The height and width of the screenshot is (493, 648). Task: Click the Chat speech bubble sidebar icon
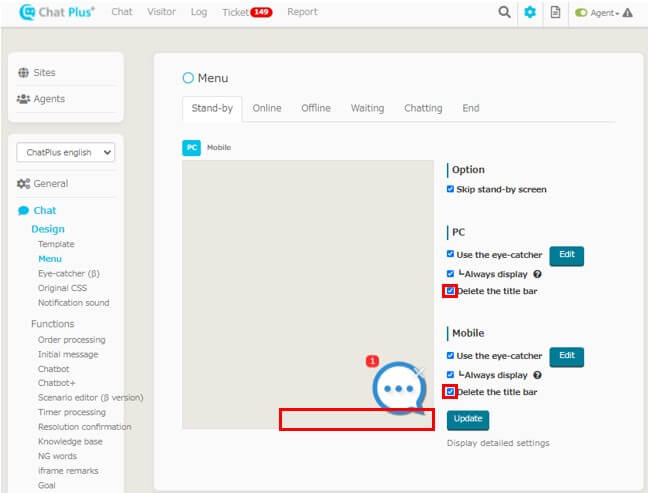tap(24, 211)
